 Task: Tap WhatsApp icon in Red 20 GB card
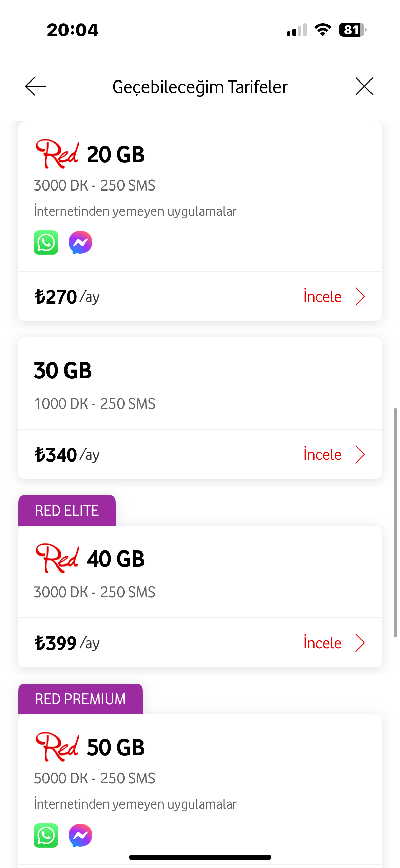[x=46, y=242]
